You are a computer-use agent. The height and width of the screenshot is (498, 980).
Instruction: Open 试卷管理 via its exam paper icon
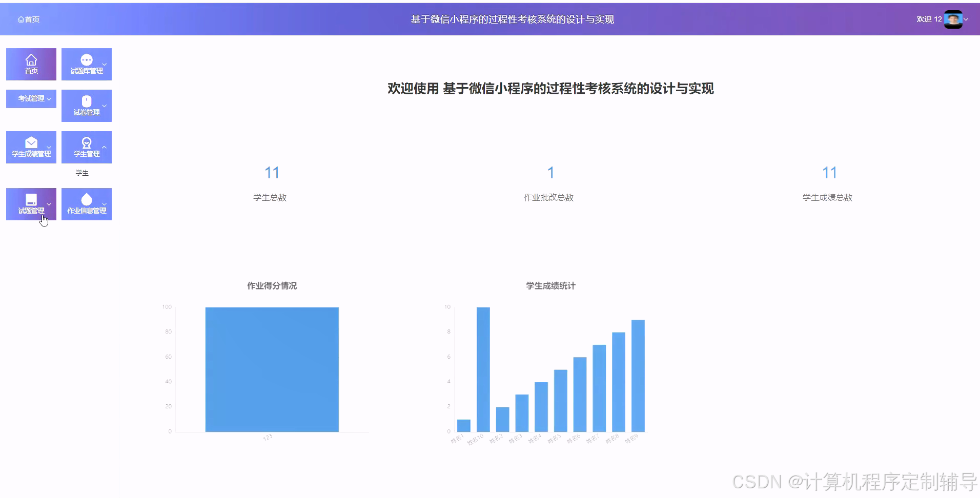87,100
